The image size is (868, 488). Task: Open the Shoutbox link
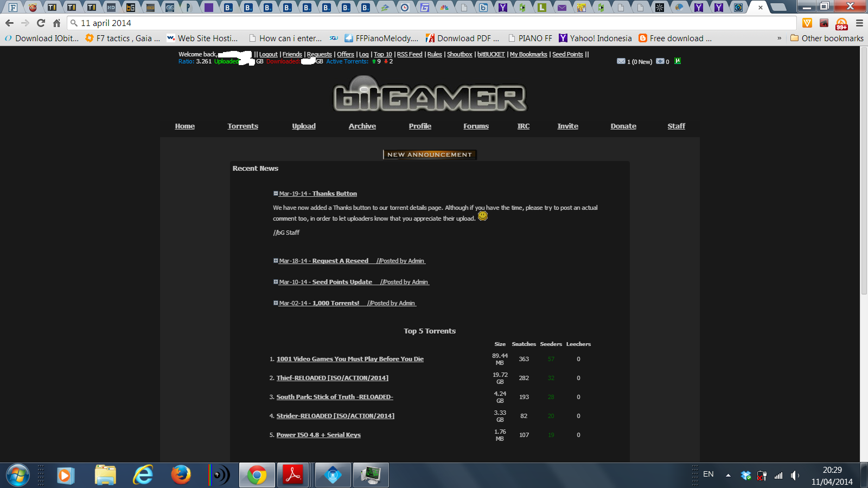click(459, 54)
